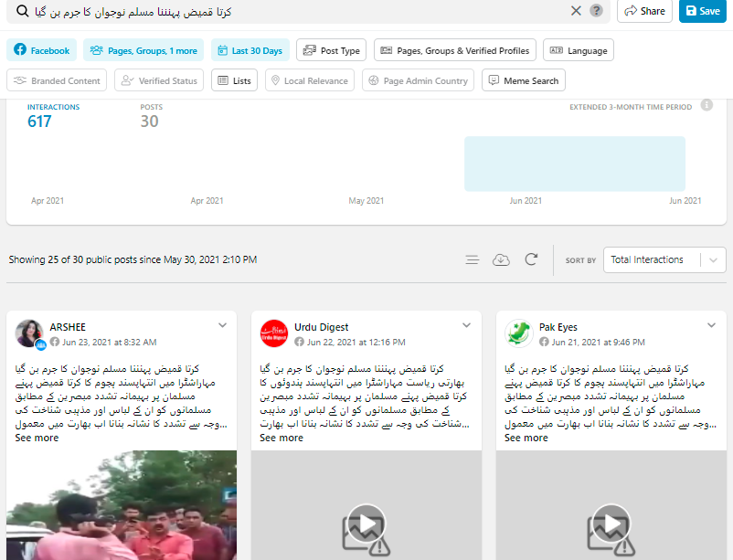Click the Urdu Digest page logo
This screenshot has width=733, height=560.
pyautogui.click(x=273, y=333)
